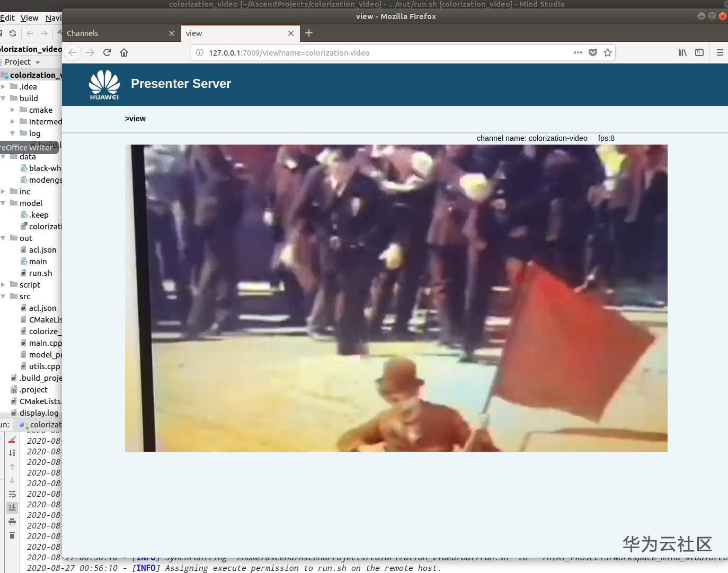
Task: Open the View menu in Mind Studio
Action: coord(30,17)
